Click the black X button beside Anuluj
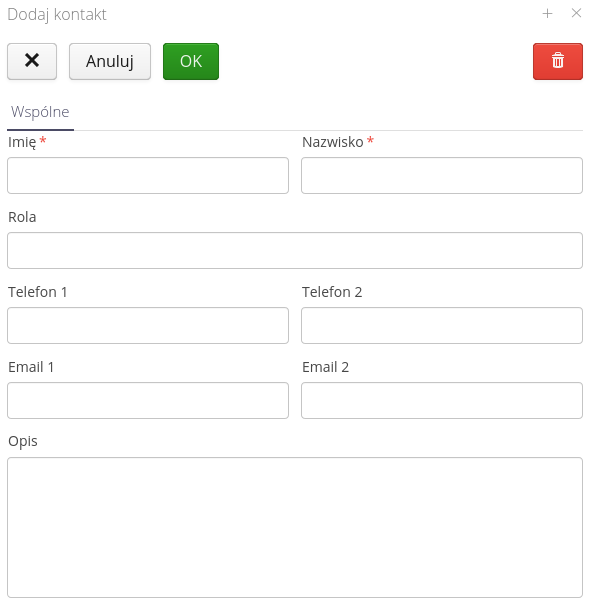The image size is (592, 605). pyautogui.click(x=32, y=61)
